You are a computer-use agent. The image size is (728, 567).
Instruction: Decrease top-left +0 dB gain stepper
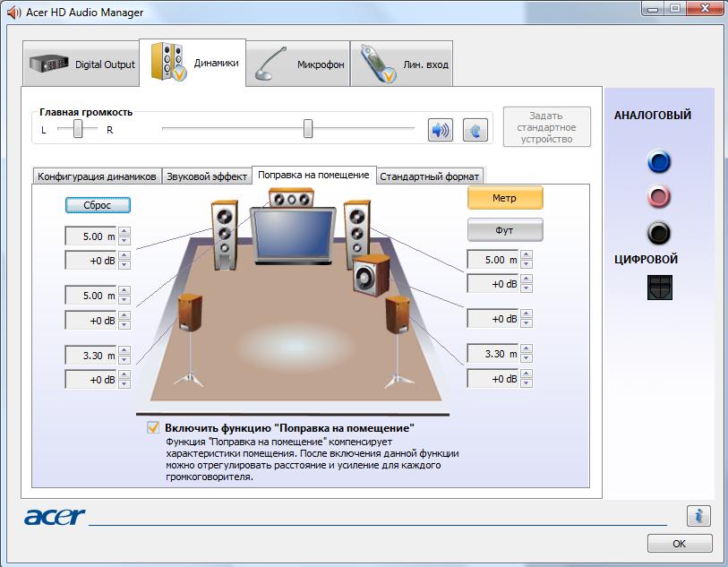pos(124,265)
